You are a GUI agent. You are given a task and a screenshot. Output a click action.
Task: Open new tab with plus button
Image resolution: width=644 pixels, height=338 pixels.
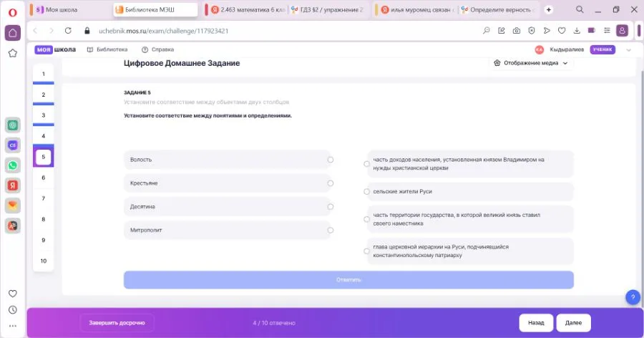[x=549, y=9]
